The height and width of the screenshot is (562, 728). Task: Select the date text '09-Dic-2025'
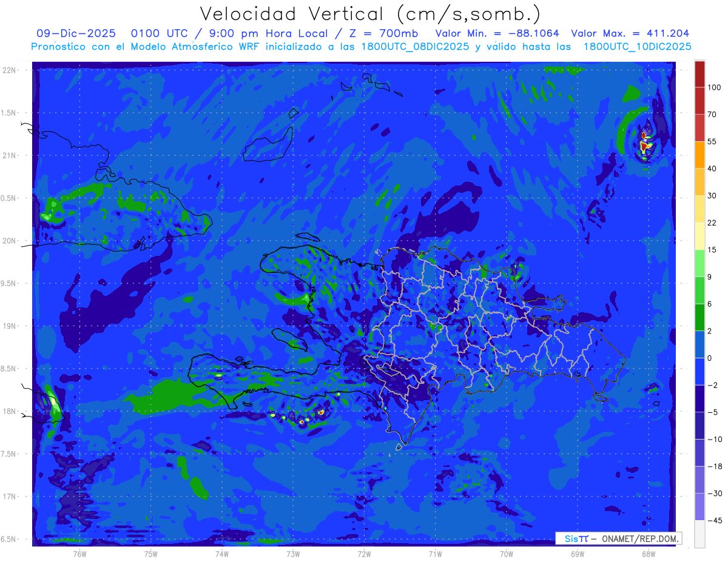pos(76,33)
